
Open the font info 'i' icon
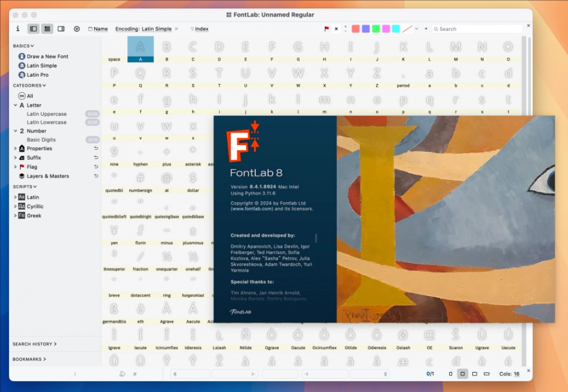(18, 28)
